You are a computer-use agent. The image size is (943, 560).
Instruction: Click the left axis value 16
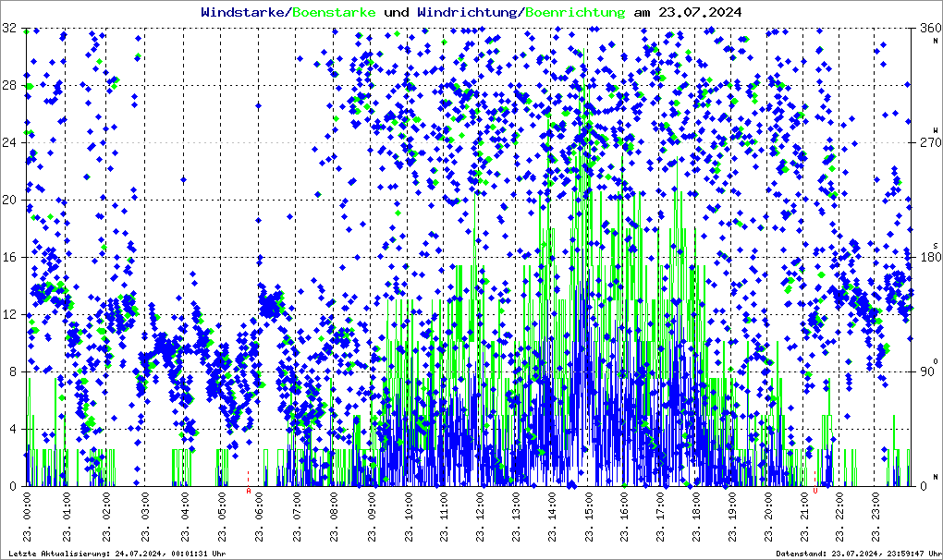pos(9,257)
